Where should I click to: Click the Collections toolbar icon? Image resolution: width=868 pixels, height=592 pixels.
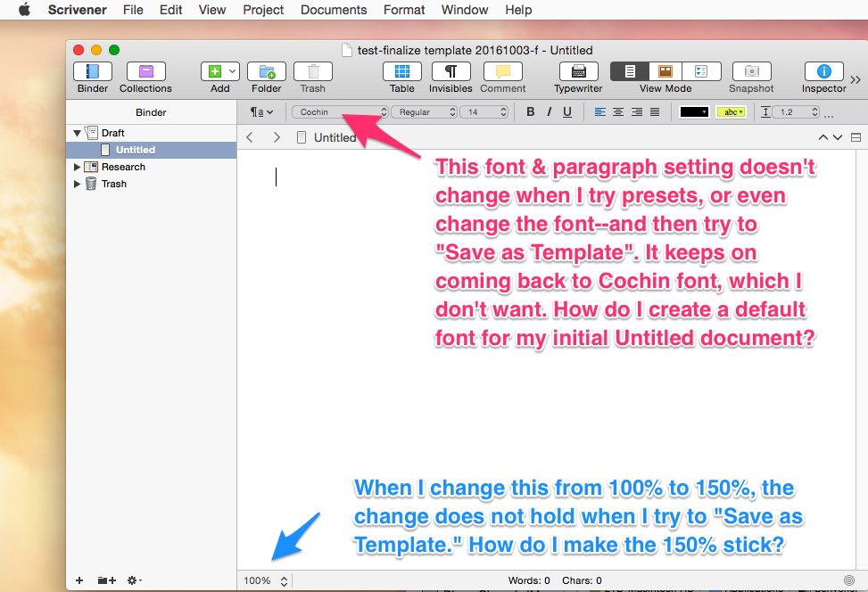coord(145,71)
